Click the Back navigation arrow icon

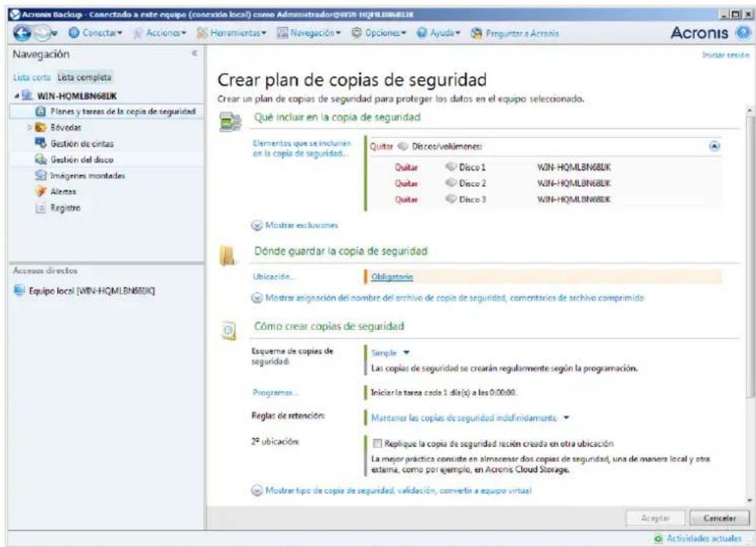pos(22,33)
